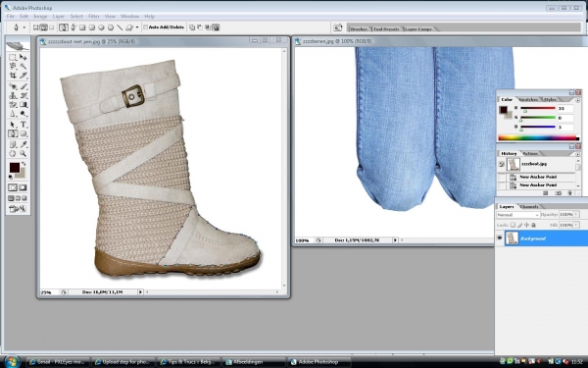Create new snapshot in History panel
The height and width of the screenshot is (368, 588).
(x=558, y=193)
